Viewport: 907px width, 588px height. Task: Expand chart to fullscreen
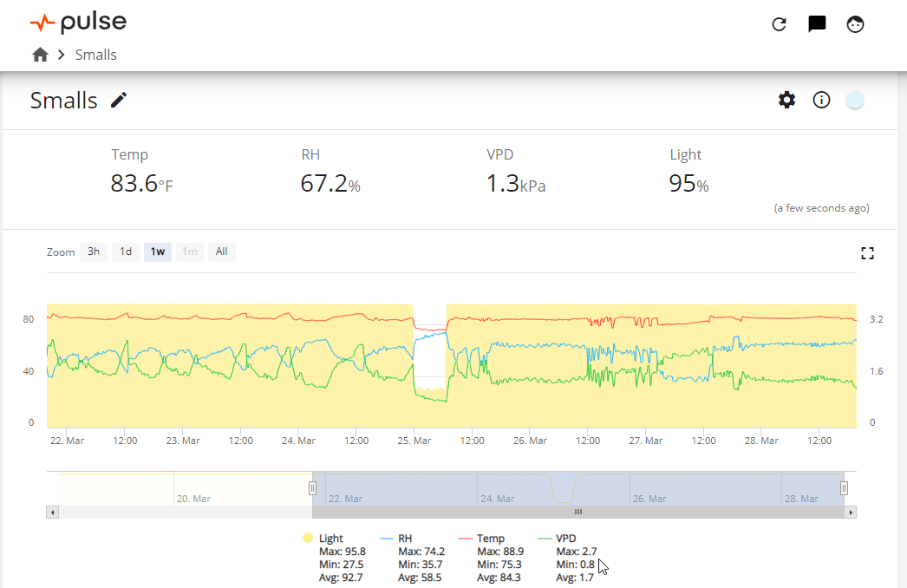pos(867,253)
